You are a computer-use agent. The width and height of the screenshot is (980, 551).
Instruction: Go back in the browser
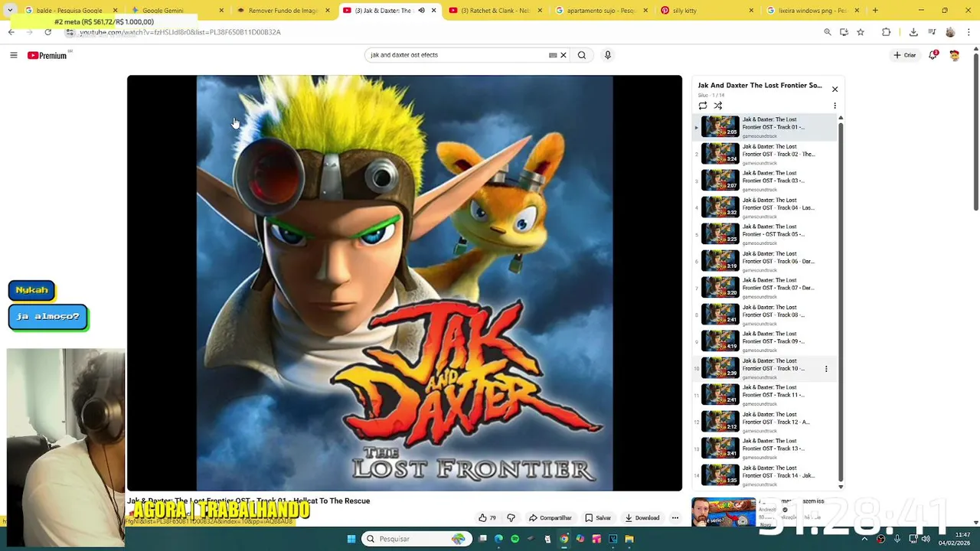click(x=11, y=32)
